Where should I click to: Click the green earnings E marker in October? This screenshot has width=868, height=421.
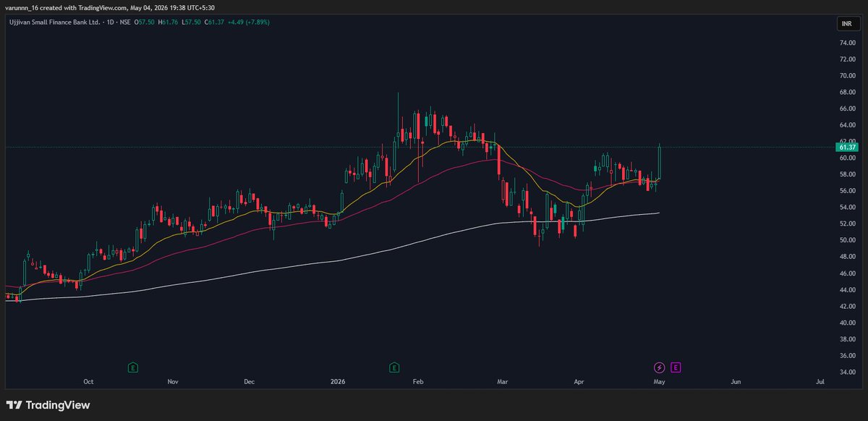pos(133,367)
